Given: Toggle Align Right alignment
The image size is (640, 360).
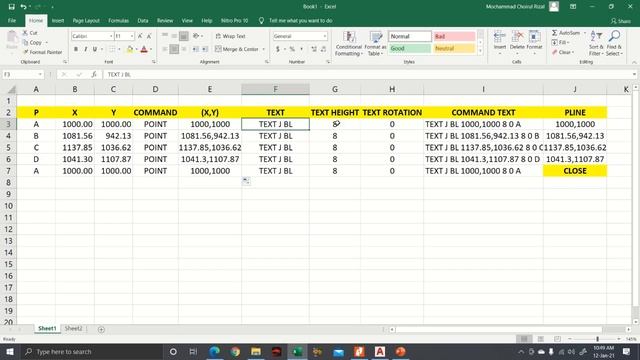Looking at the screenshot, I should (184, 49).
